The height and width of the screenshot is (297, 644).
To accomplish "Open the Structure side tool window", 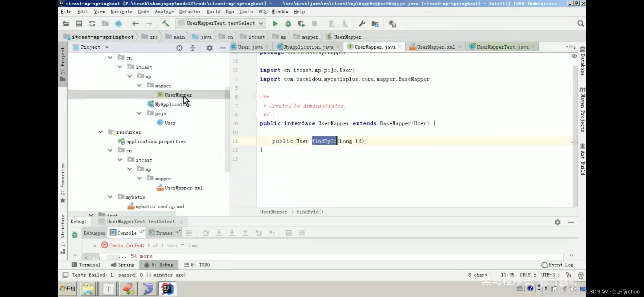I will 63,234.
